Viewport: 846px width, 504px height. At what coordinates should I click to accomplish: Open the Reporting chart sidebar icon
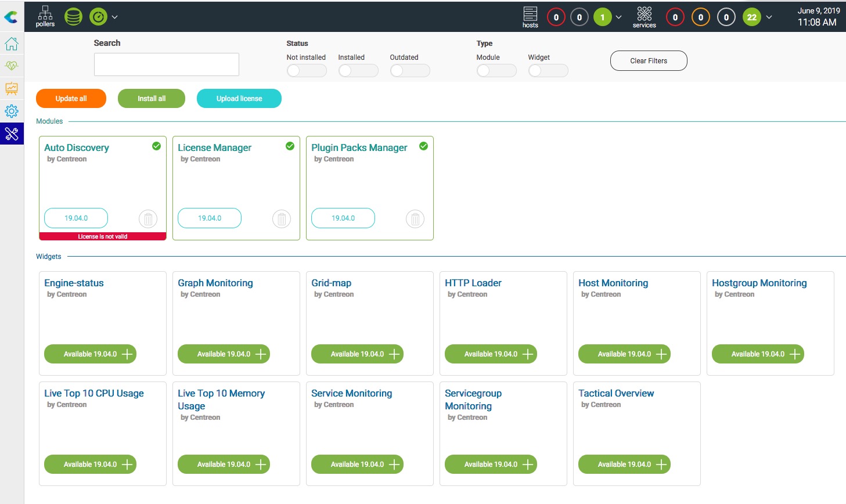(x=12, y=89)
